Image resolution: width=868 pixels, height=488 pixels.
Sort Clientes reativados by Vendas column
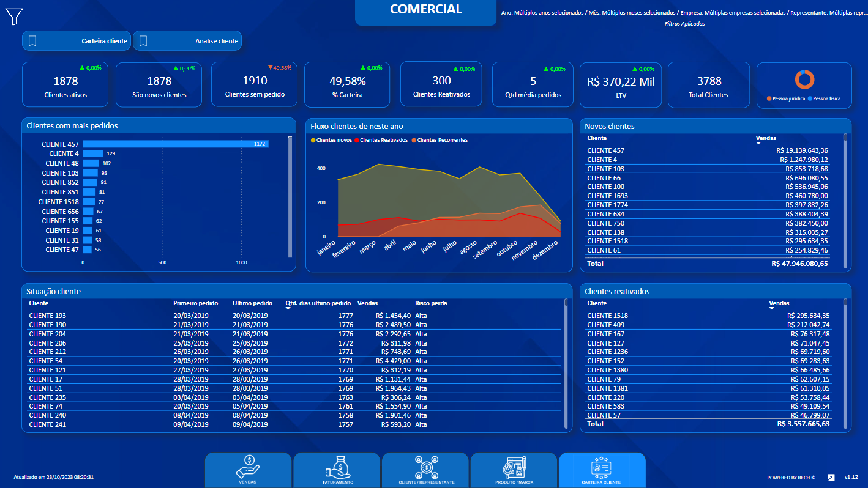779,303
